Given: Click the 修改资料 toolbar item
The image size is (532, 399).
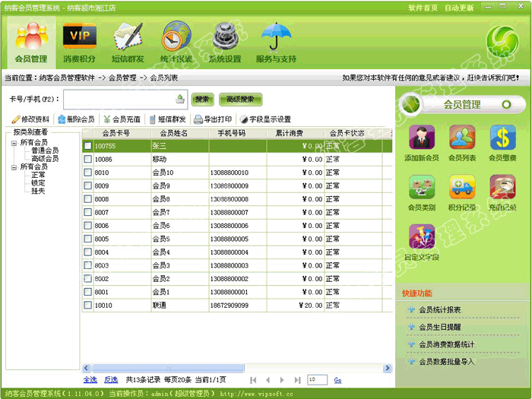Looking at the screenshot, I should coord(30,119).
